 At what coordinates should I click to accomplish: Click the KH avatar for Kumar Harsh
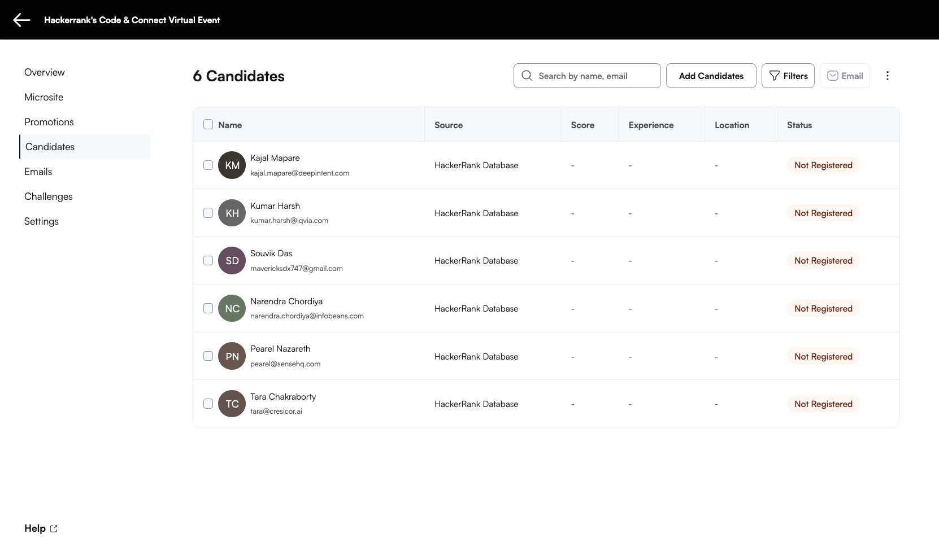click(232, 213)
